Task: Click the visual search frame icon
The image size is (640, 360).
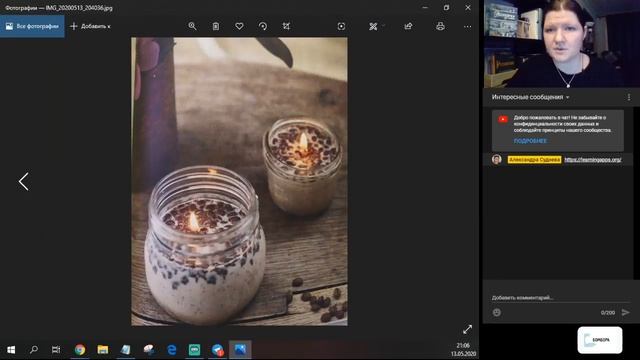Action: point(341,27)
